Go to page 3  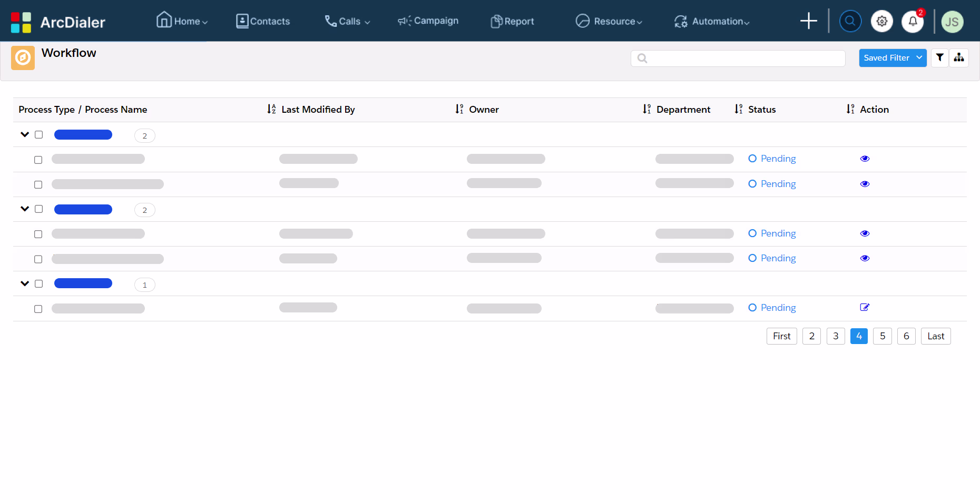tap(836, 336)
